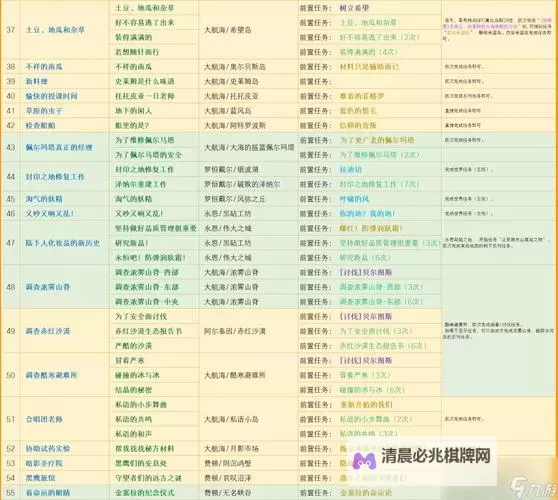Click sub-quest '研究新品!' in quest column
This screenshot has width=558, height=500.
[x=132, y=243]
